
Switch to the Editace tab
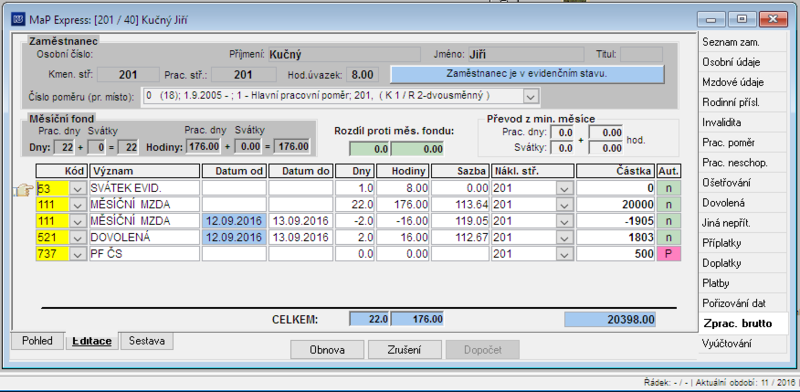point(92,341)
